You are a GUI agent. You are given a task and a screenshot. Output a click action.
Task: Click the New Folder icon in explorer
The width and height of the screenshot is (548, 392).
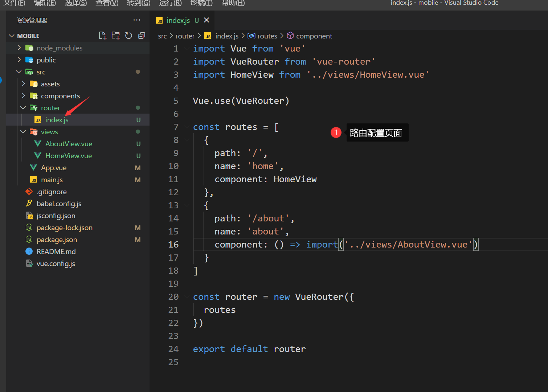[116, 36]
